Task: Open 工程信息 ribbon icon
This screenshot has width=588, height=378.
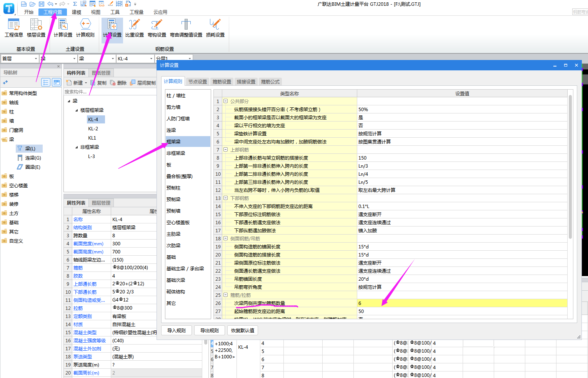Action: [14, 28]
